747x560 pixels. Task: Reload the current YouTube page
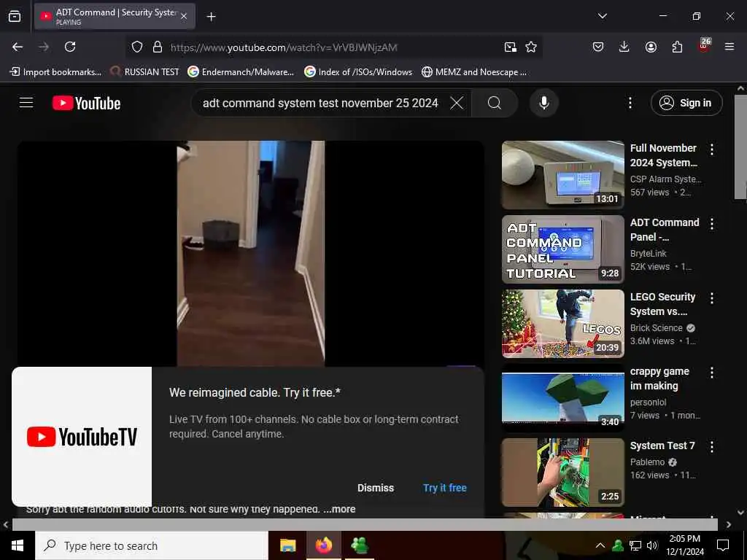[x=70, y=47]
